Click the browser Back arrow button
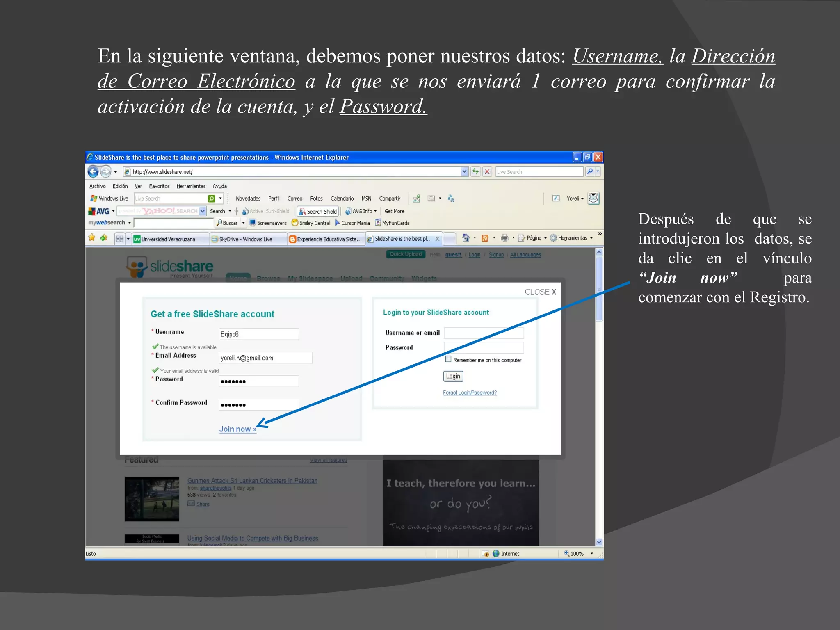Image resolution: width=840 pixels, height=630 pixels. (x=93, y=171)
